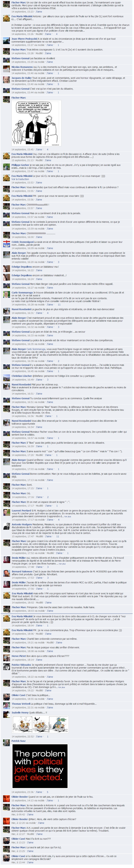Open Jean-Pierre Pedrazzini's profile picture
This screenshot has height=868, width=134.
[x=6, y=40]
